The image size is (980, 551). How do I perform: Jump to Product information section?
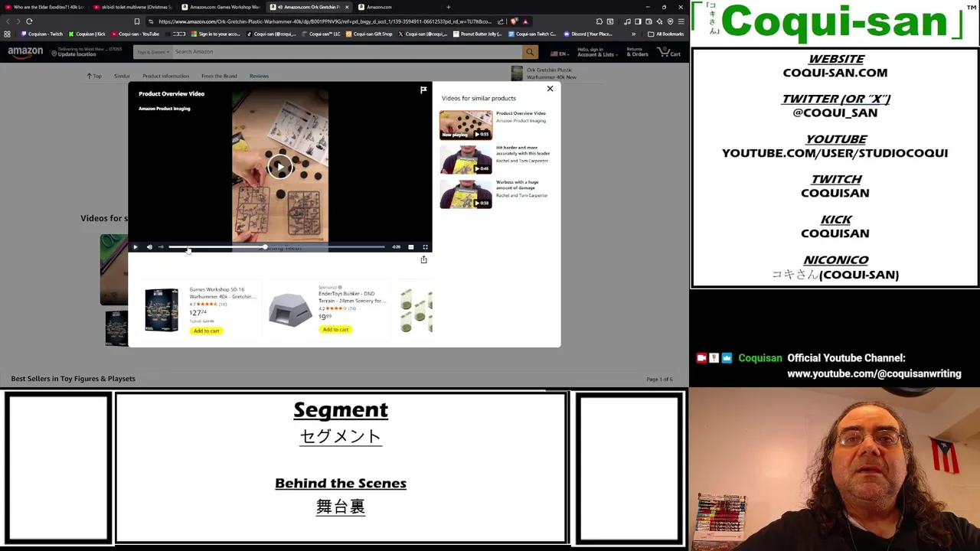[x=165, y=76]
